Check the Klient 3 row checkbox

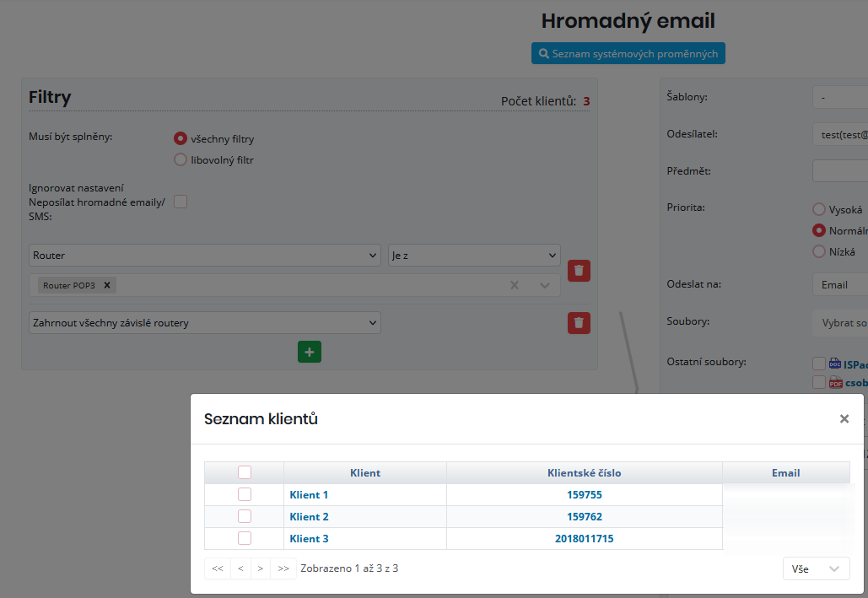click(244, 537)
